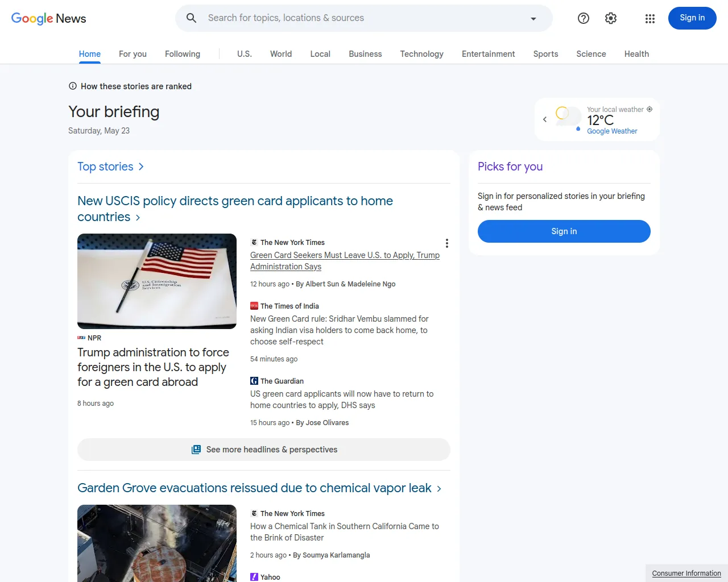This screenshot has width=728, height=582.
Task: Expand Top stories via chevron arrow
Action: pos(141,167)
